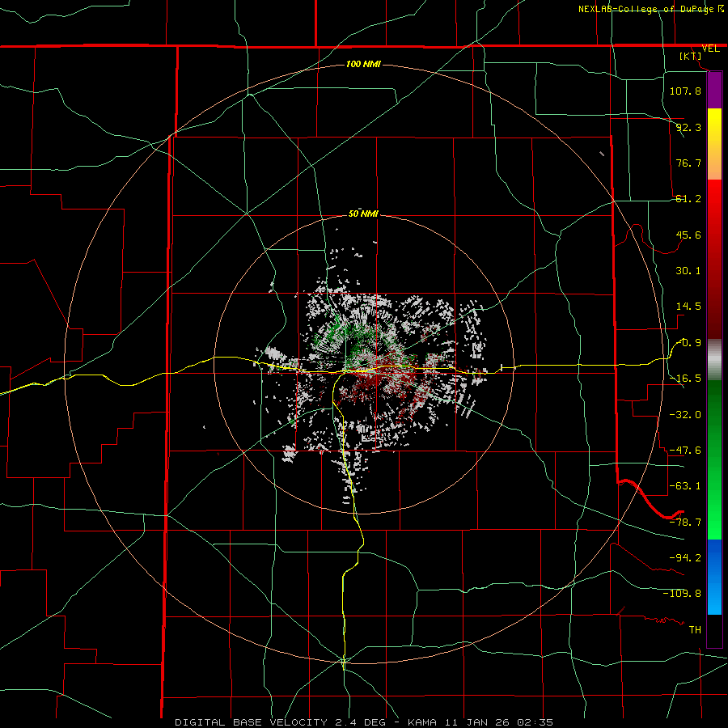Click the [KT] units label
Screen dimensions: 728x728
pyautogui.click(x=691, y=56)
